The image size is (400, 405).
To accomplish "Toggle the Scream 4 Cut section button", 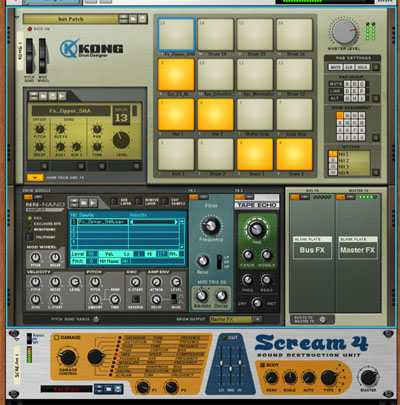I will click(x=225, y=338).
